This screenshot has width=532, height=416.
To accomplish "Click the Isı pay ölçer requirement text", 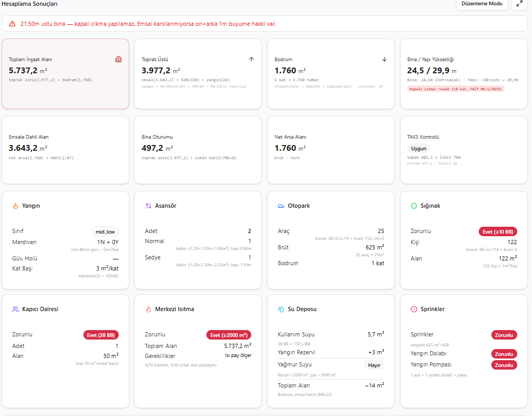I will pos(238,355).
